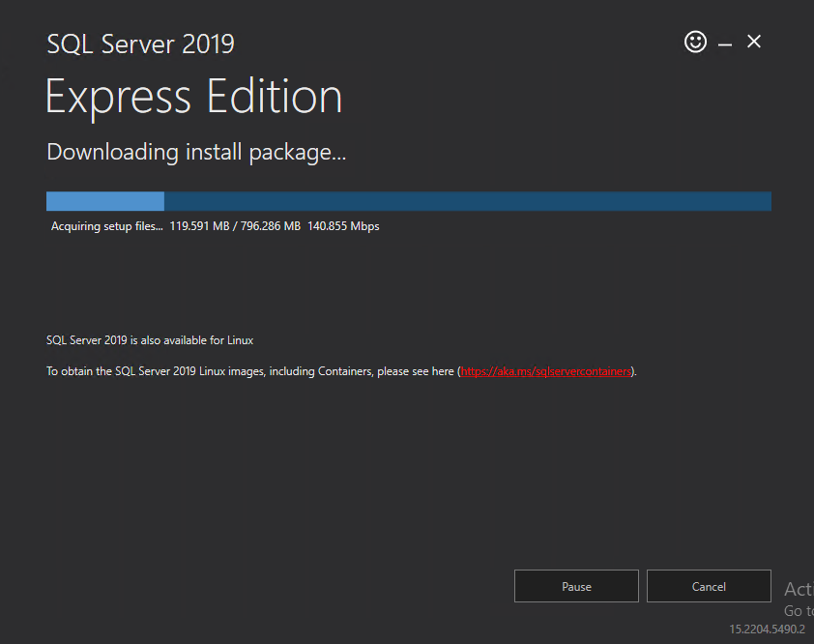Viewport: 814px width, 644px height.
Task: Select the 'Acquiring setup files...' status text
Action: click(x=107, y=226)
